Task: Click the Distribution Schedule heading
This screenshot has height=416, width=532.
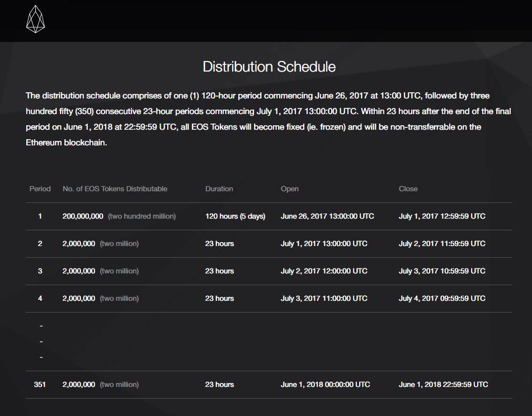Action: 269,67
